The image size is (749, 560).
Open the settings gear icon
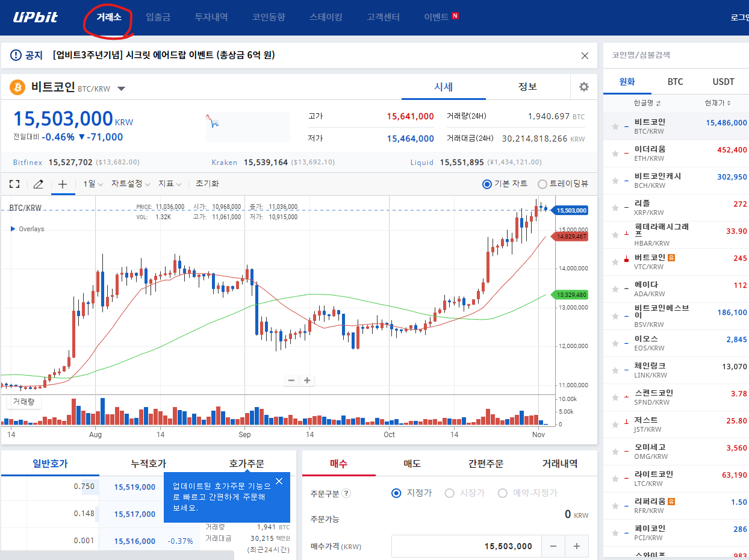(583, 87)
